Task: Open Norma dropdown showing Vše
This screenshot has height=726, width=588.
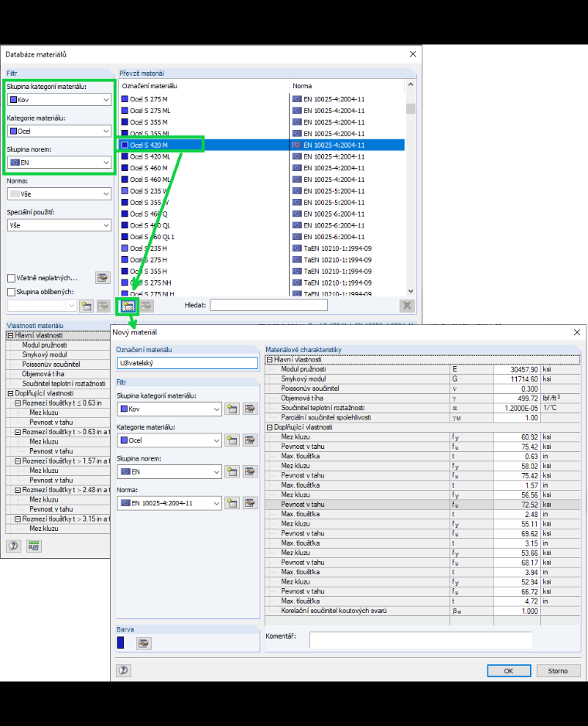Action: [x=60, y=194]
